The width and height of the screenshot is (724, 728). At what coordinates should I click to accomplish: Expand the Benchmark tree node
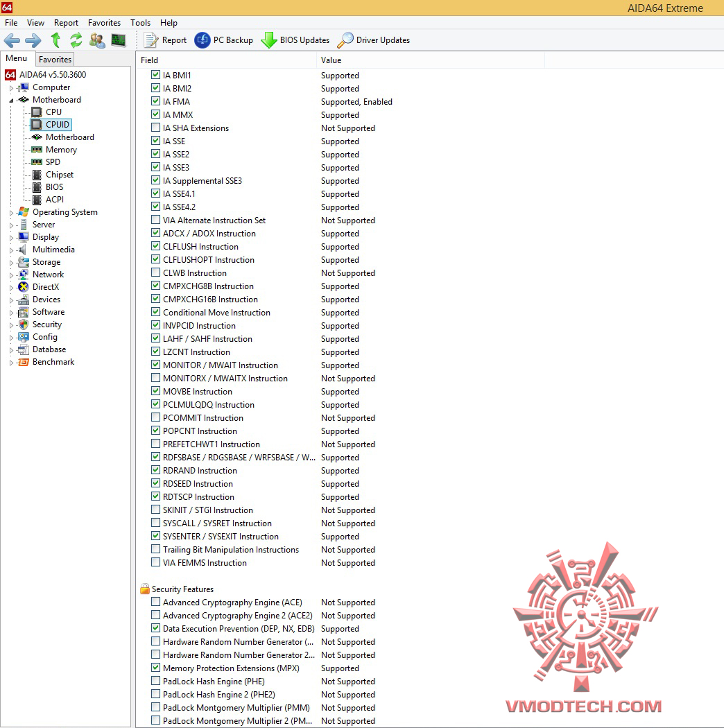[11, 363]
